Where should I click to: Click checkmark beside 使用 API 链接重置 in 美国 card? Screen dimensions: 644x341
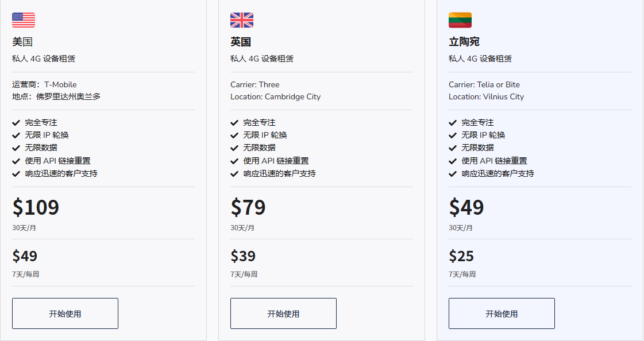click(16, 161)
